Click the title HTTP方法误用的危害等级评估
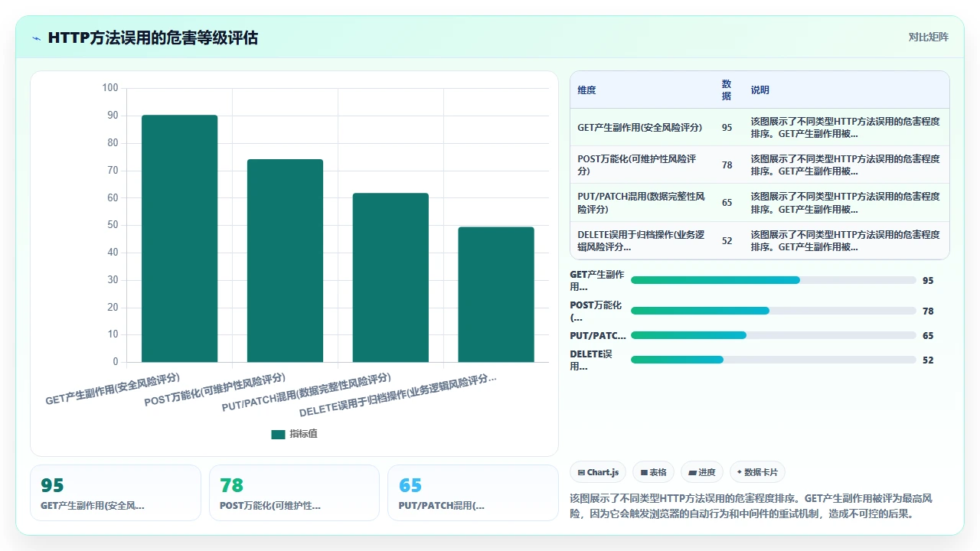This screenshot has height=551, width=980. tap(153, 37)
